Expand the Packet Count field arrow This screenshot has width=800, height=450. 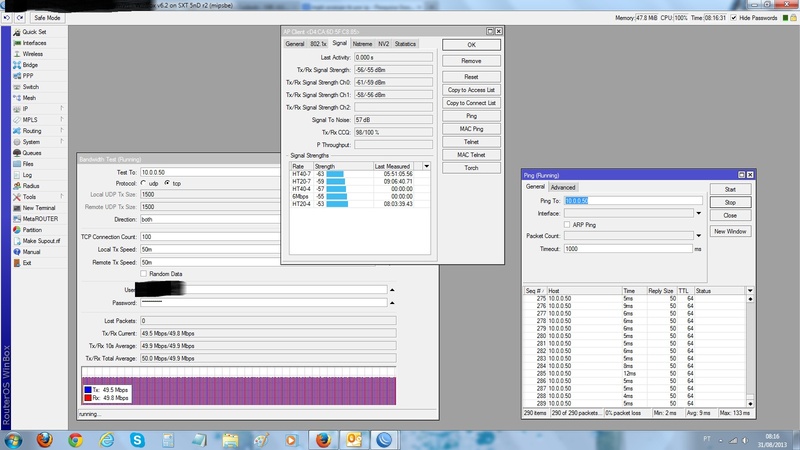(x=697, y=236)
